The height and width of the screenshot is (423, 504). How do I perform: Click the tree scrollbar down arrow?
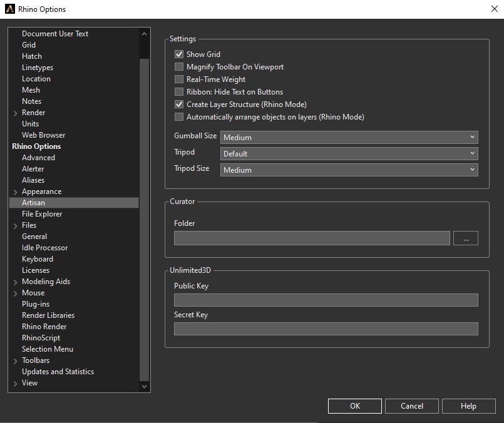[145, 386]
